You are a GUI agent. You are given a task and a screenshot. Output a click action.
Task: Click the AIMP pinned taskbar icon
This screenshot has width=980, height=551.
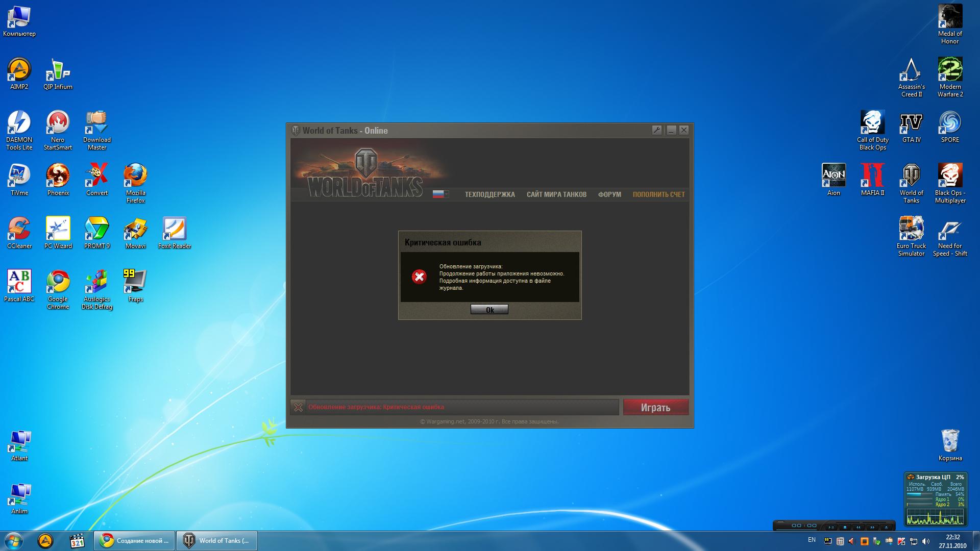[x=45, y=541]
